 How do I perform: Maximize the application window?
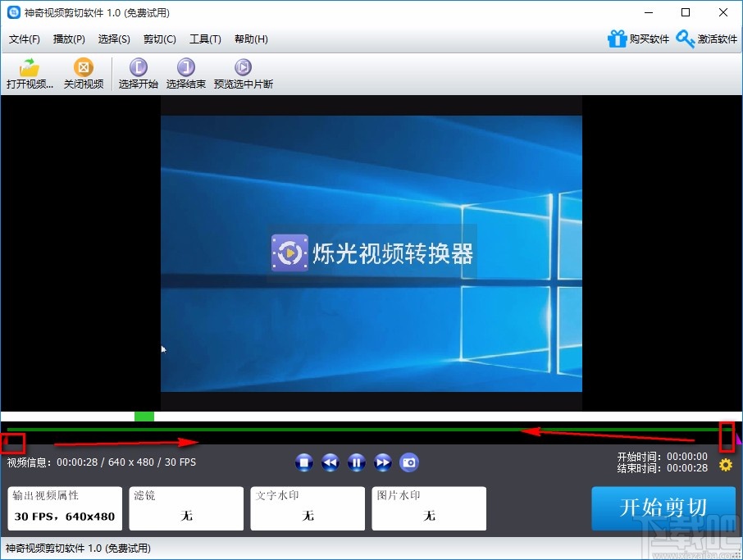click(x=686, y=12)
